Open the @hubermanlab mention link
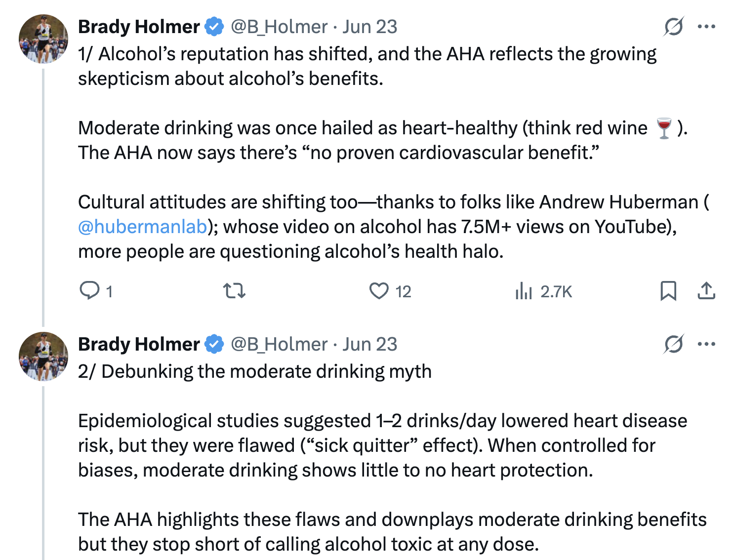This screenshot has width=734, height=560. [143, 227]
